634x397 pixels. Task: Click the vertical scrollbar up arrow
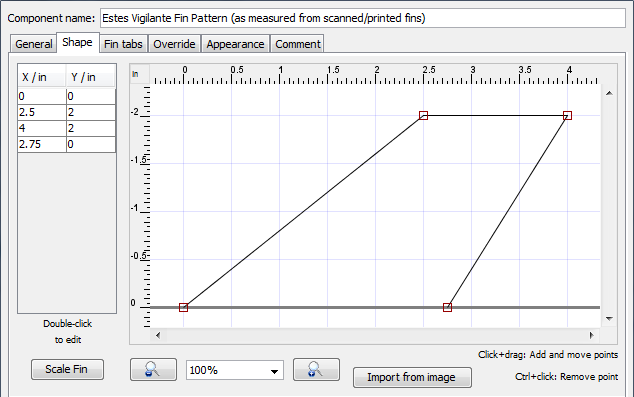click(609, 93)
